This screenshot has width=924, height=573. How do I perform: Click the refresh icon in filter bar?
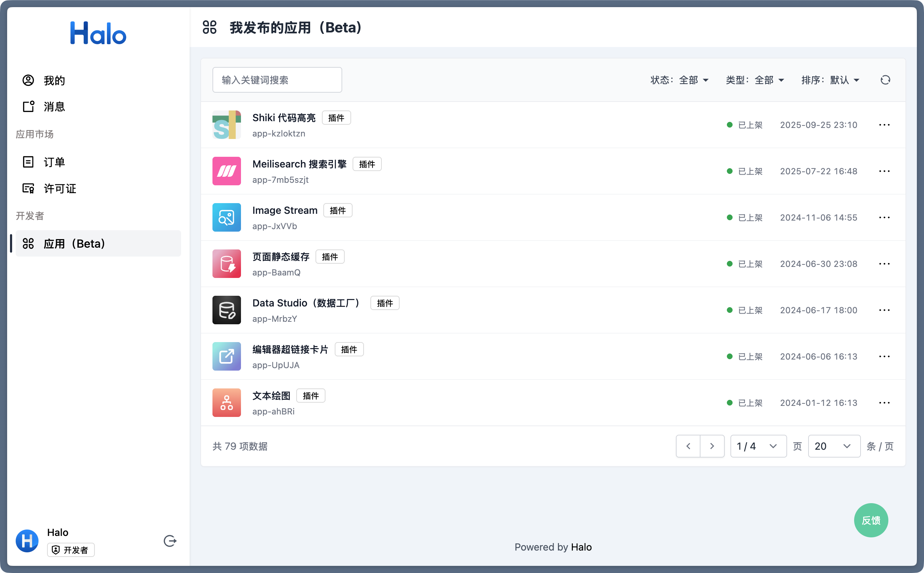885,80
